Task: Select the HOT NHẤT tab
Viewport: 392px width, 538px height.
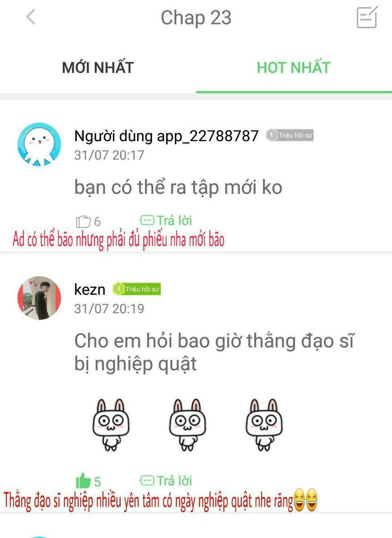Action: [294, 67]
